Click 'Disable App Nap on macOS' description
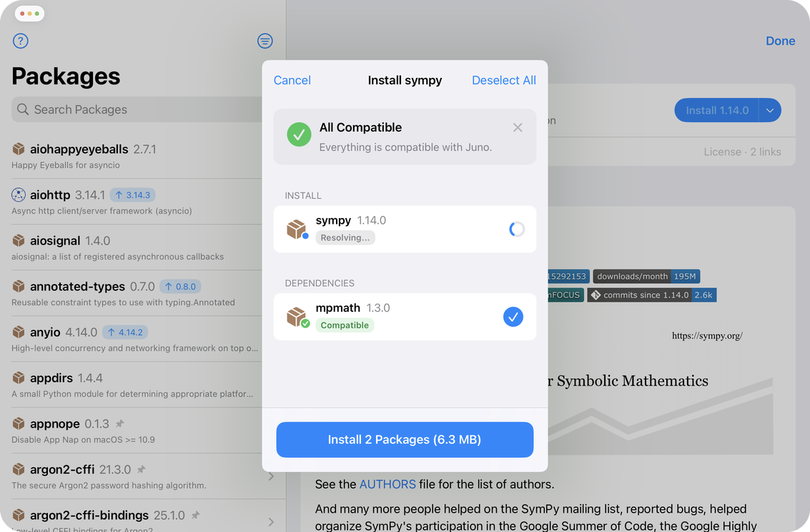 pyautogui.click(x=83, y=440)
